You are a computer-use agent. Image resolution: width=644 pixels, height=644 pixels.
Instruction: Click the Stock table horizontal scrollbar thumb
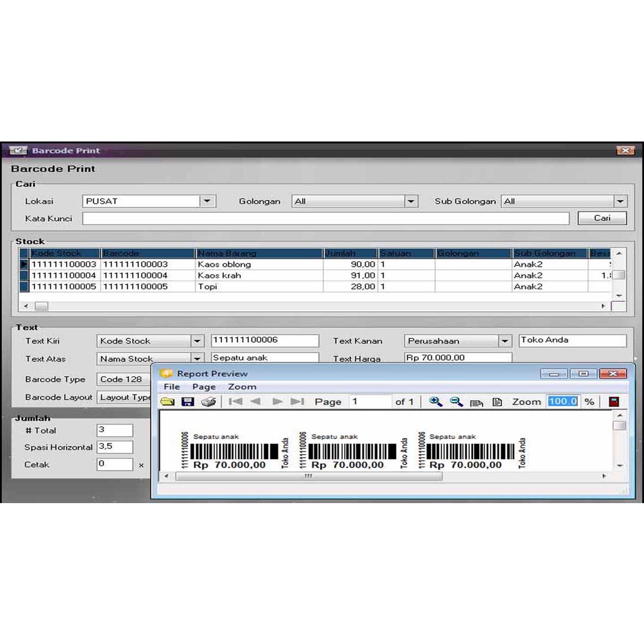point(42,306)
